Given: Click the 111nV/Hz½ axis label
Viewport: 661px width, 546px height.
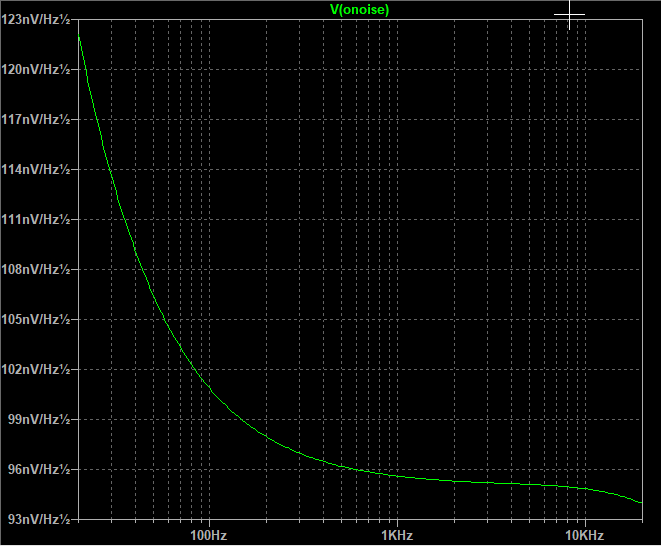Looking at the screenshot, I should pyautogui.click(x=36, y=219).
